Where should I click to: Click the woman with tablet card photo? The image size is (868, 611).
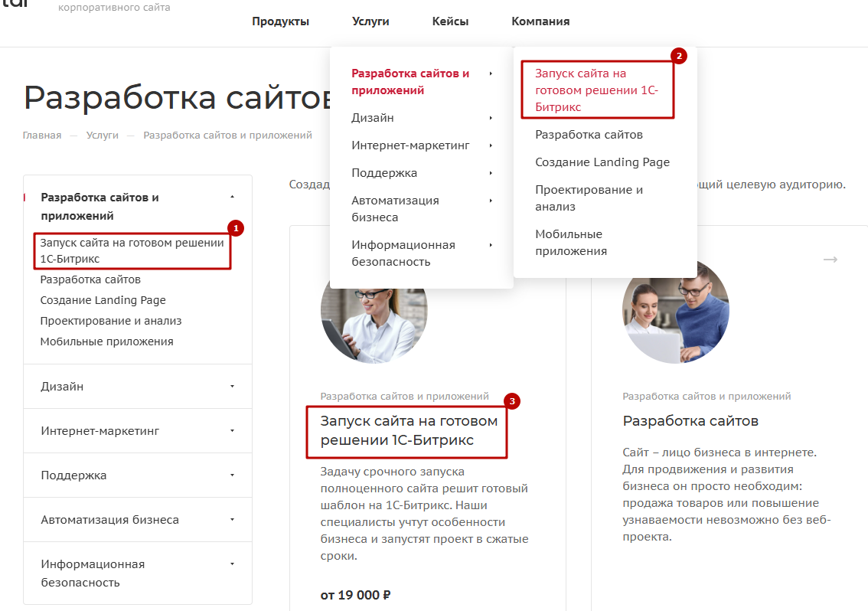pyautogui.click(x=374, y=325)
